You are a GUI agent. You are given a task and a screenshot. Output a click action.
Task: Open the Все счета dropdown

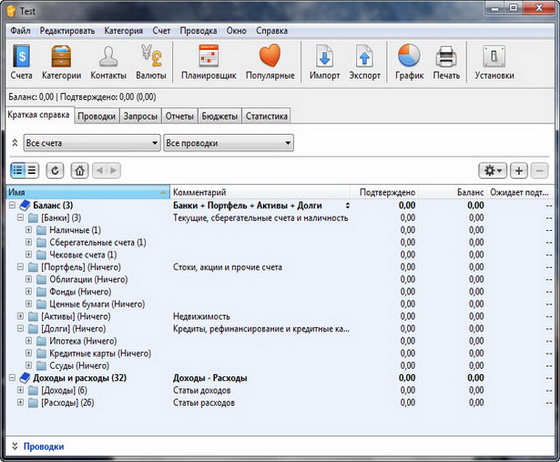click(x=92, y=143)
